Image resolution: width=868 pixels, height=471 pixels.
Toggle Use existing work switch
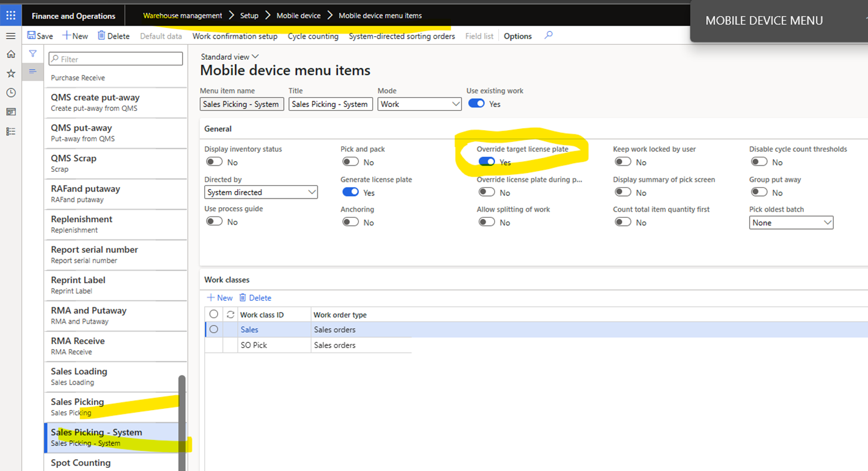click(x=476, y=104)
